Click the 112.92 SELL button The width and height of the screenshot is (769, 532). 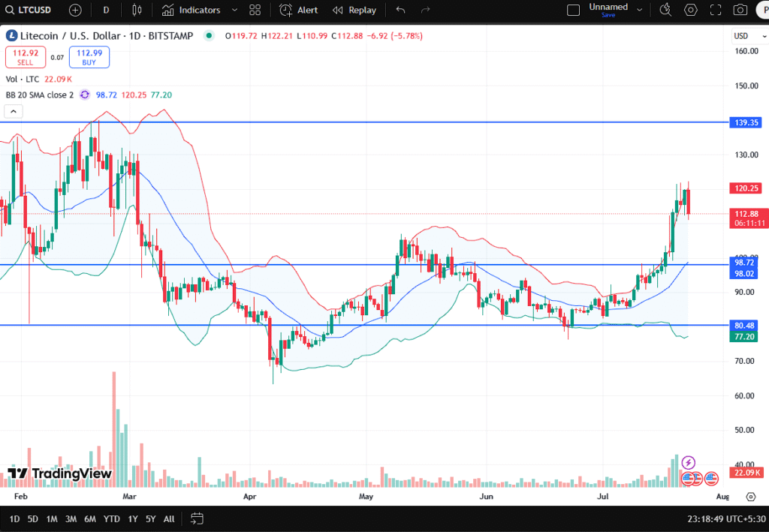coord(26,57)
